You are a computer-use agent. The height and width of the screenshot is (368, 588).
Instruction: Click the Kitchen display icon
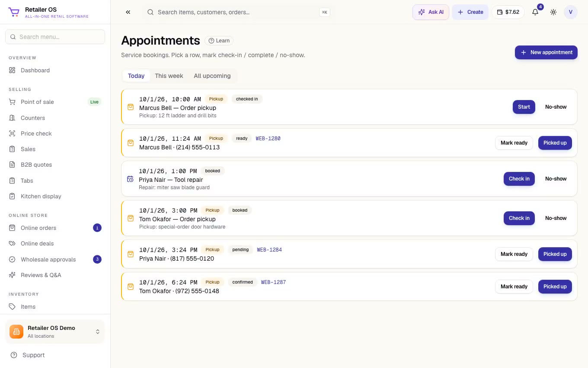coord(12,196)
